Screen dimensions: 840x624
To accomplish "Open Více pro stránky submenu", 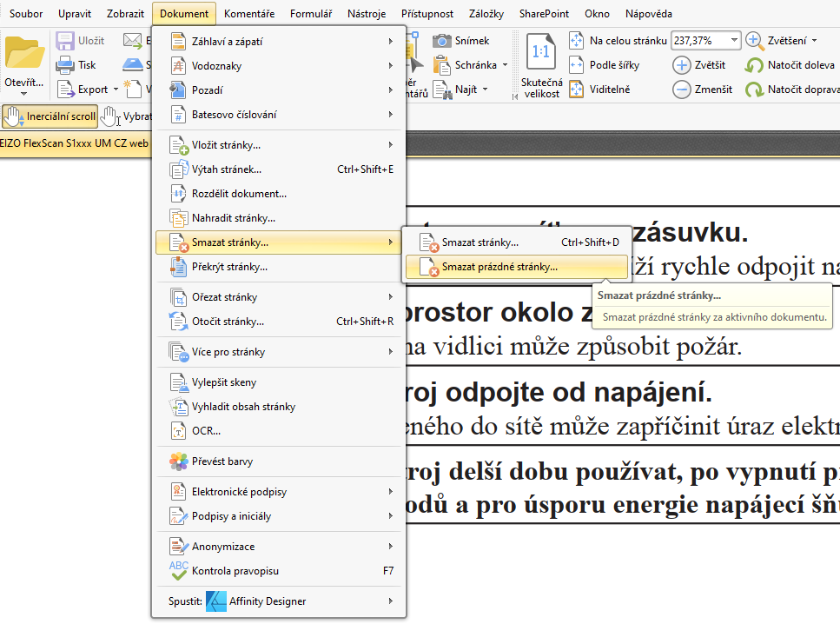I will pos(279,352).
